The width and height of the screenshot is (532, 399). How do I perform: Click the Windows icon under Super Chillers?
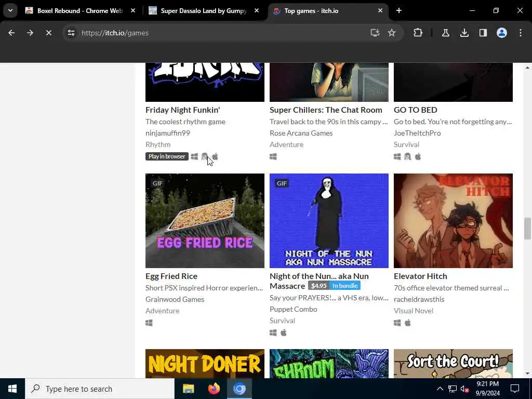[x=273, y=156]
